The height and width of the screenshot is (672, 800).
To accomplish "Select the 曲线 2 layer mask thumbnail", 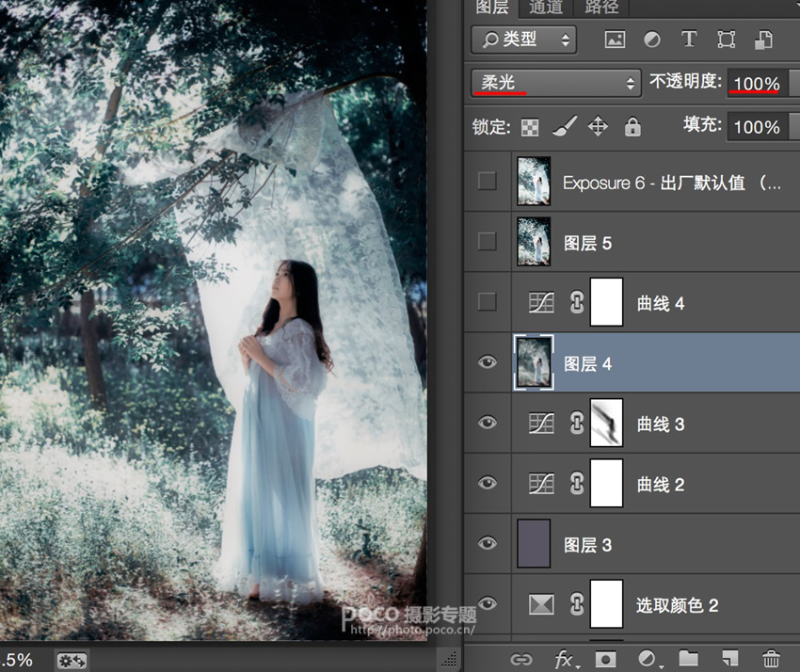I will 607,483.
